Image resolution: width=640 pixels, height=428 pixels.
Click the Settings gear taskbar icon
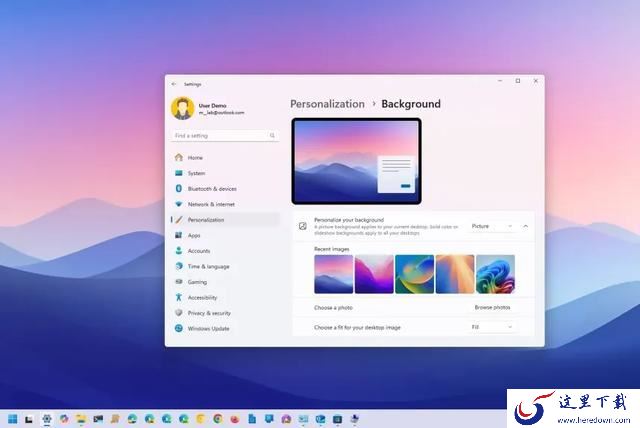[47, 419]
